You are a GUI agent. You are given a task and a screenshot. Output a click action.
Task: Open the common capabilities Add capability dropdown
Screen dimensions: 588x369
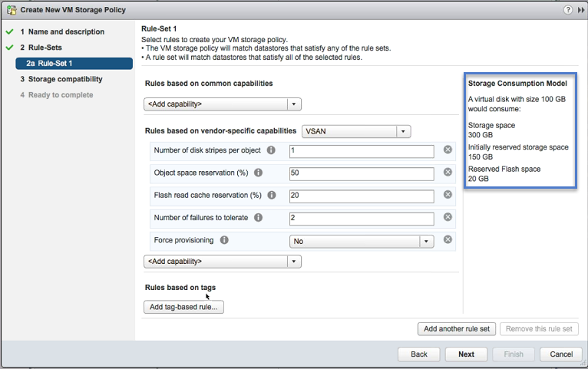pos(223,104)
